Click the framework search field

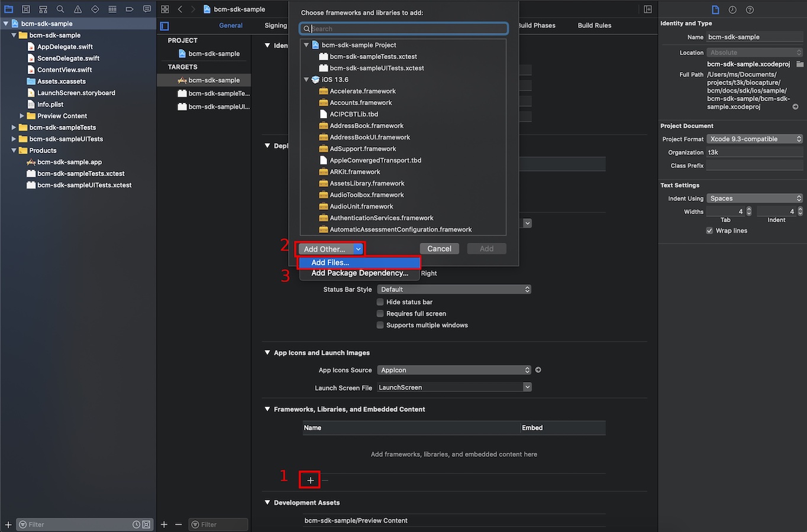point(403,28)
